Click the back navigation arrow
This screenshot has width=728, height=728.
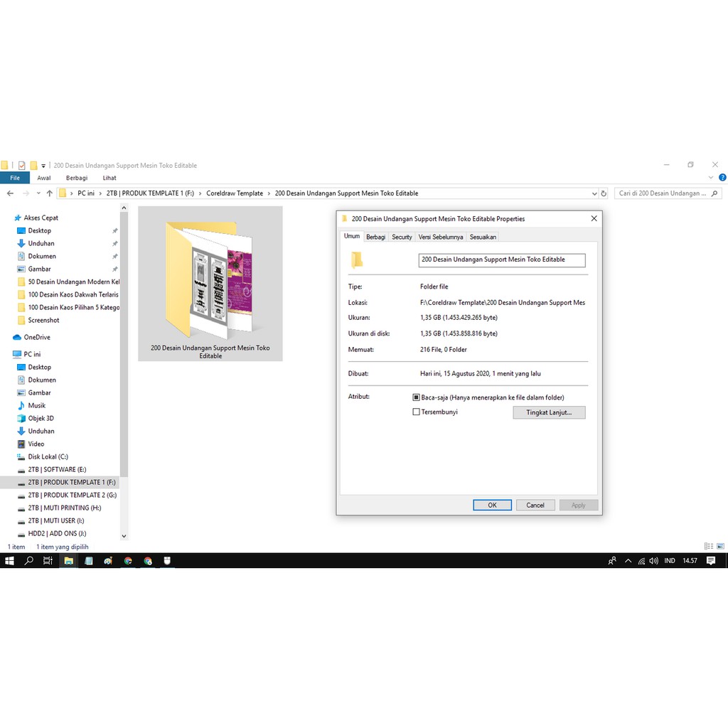point(10,193)
